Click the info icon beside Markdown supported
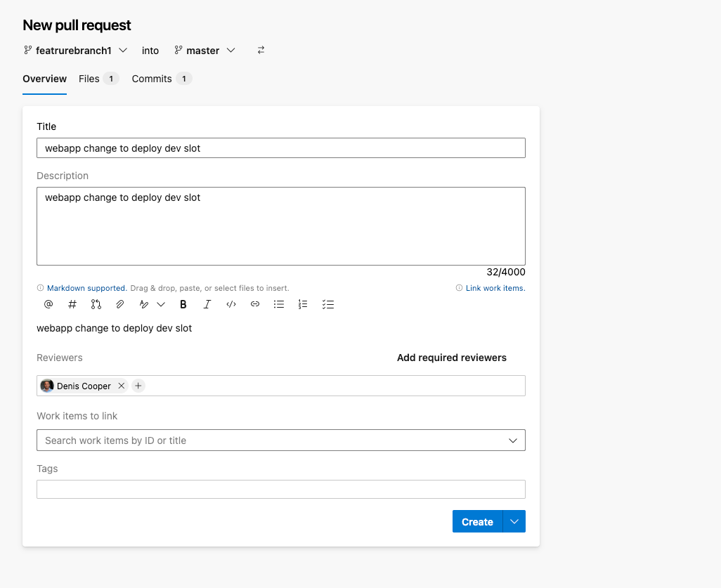The image size is (721, 588). [41, 288]
